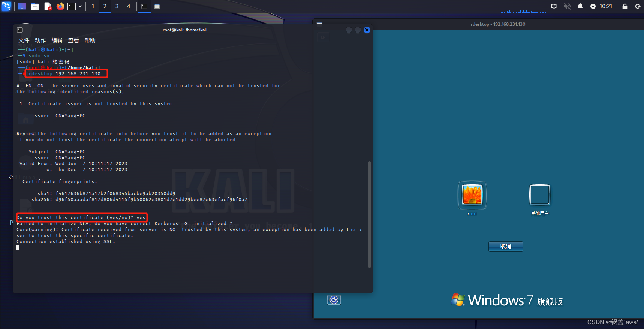Click the 'Valid From' certificate date line
The height and width of the screenshot is (329, 644).
[x=73, y=164]
